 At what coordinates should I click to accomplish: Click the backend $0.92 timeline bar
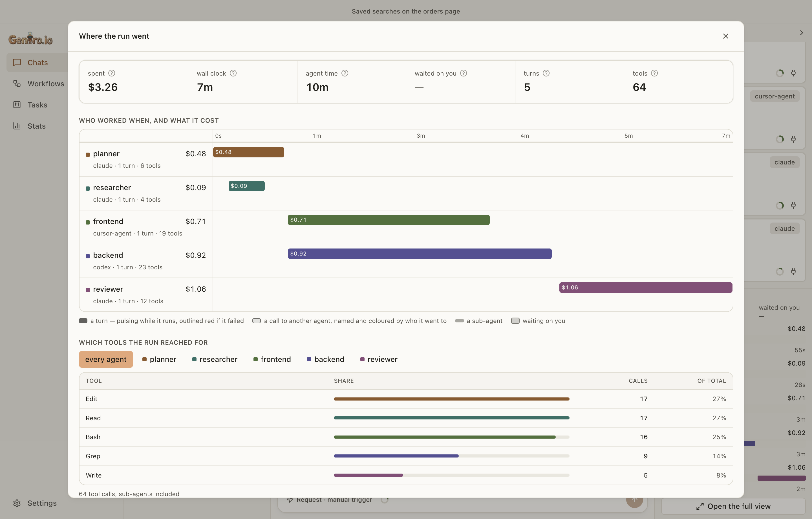[420, 254]
